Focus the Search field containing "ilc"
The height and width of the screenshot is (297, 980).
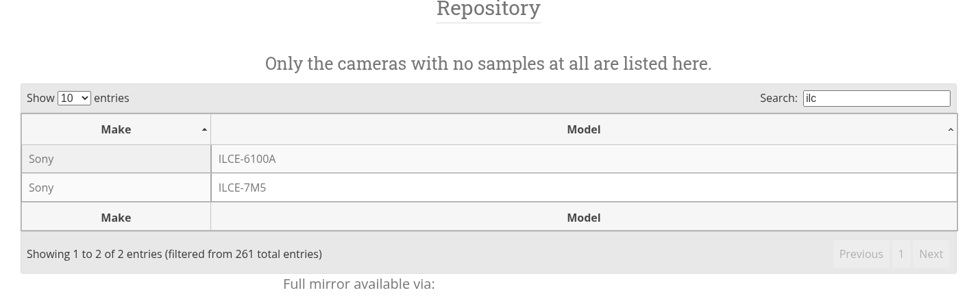click(876, 99)
